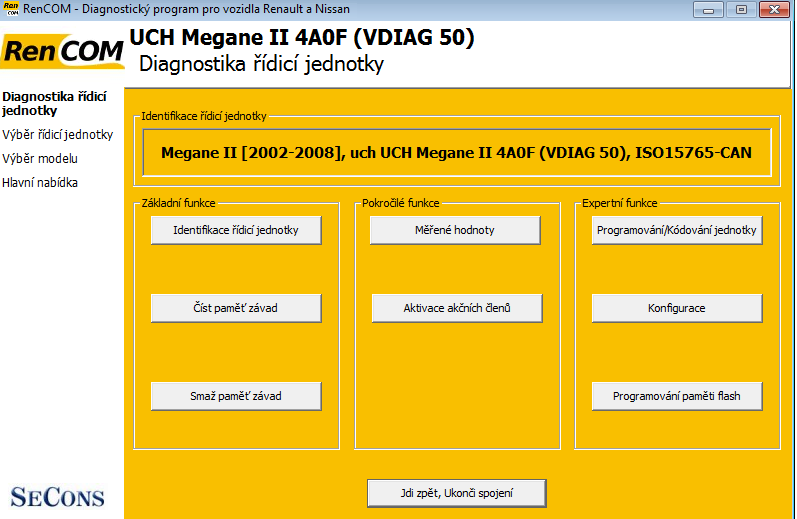Click the RenCOM logo in the header

64,51
